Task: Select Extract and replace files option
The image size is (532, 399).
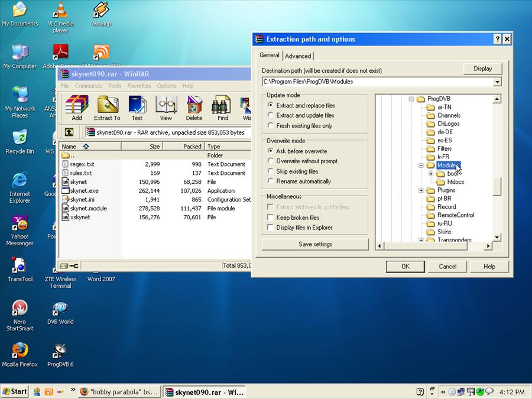Action: (301, 105)
